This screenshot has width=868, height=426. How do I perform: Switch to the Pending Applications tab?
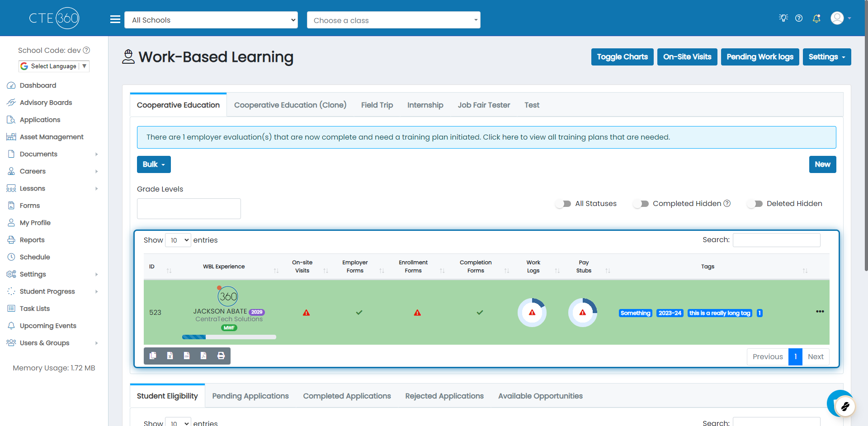point(250,396)
